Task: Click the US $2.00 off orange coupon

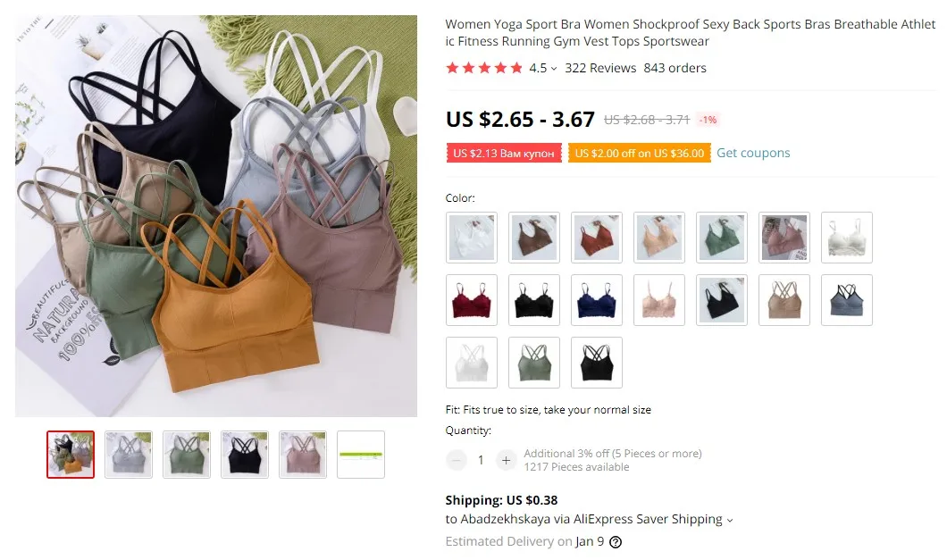Action: coord(640,153)
